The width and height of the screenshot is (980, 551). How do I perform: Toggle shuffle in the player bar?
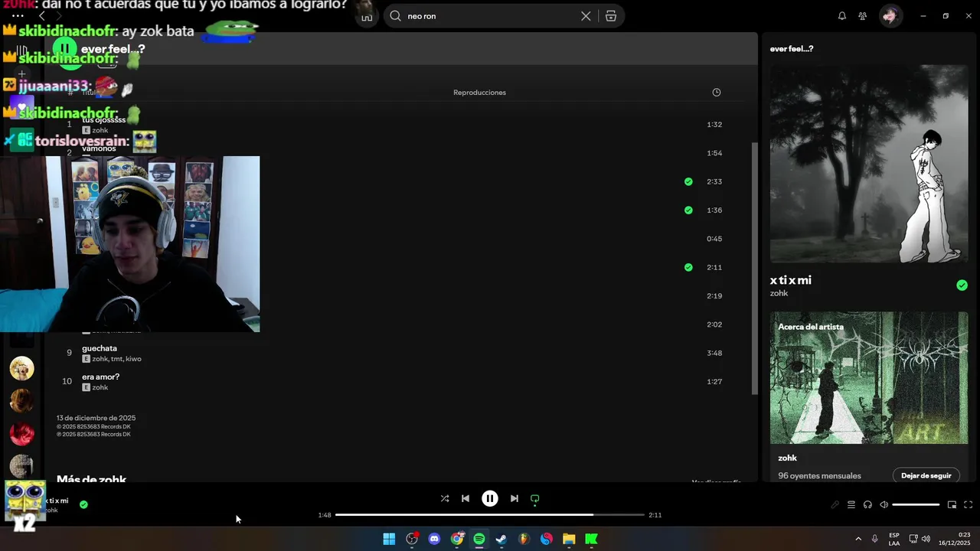coord(445,498)
